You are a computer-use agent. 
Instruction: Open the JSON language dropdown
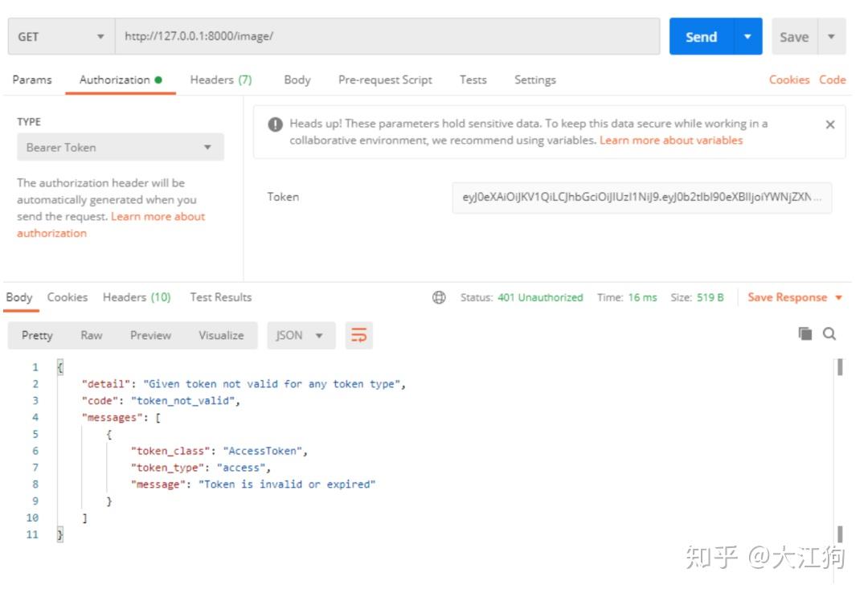[301, 335]
